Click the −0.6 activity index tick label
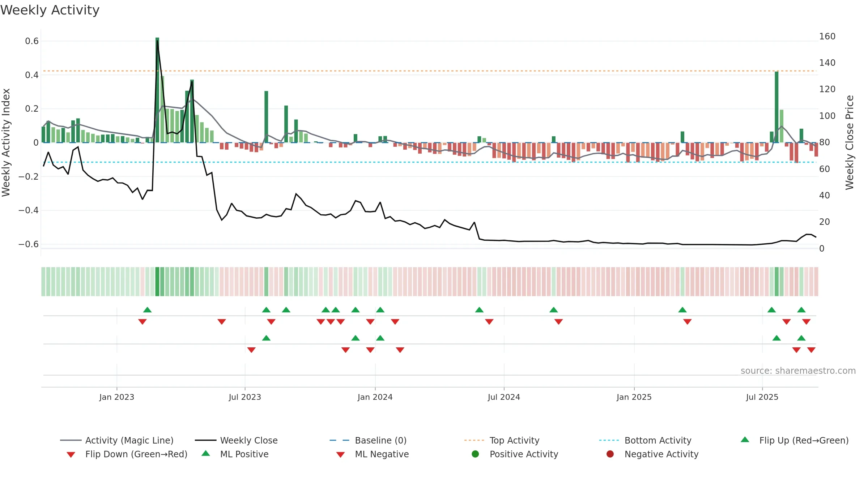Viewport: 868px width, 488px height. [x=29, y=244]
